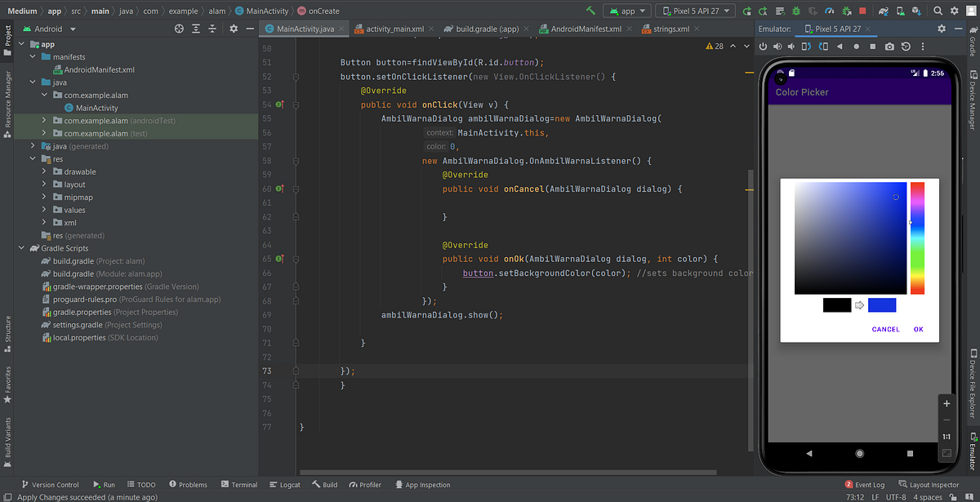Screen dimensions: 980x502
Task: Open the Android project view dropdown
Action: tap(49, 29)
